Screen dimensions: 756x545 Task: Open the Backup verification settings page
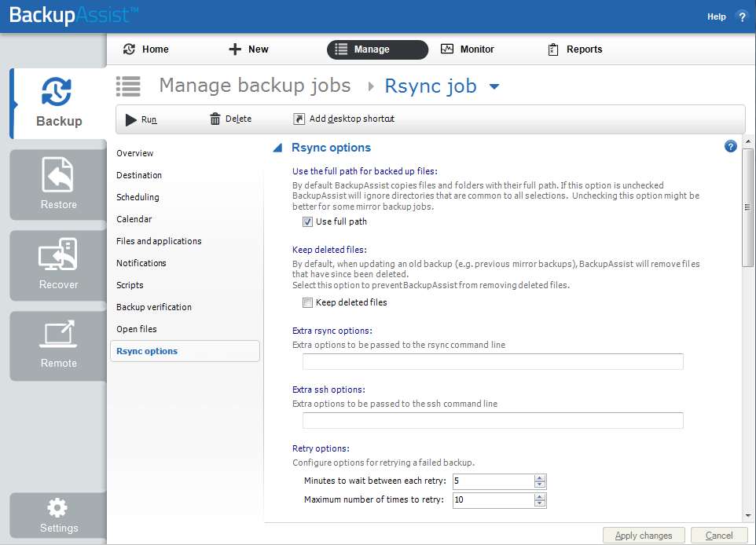coord(154,307)
